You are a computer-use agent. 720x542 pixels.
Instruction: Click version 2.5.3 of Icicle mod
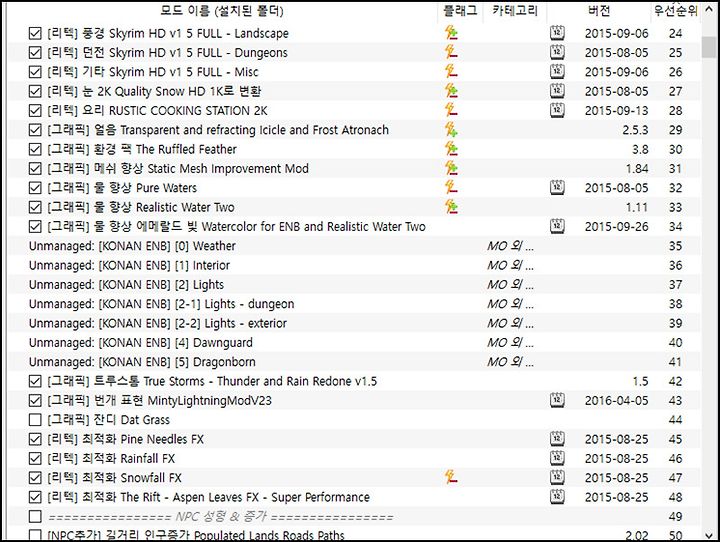[x=635, y=130]
